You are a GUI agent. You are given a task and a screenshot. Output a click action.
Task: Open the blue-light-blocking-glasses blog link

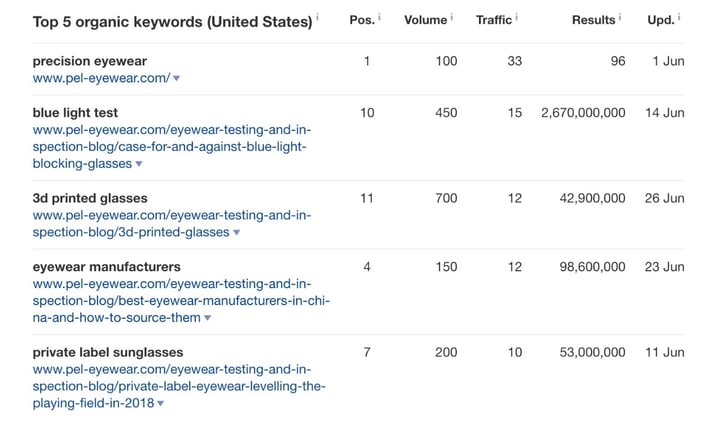point(172,147)
